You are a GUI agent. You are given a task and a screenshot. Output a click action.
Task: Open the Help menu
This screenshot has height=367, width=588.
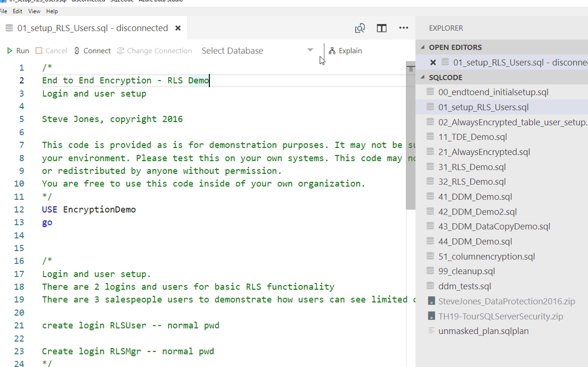(52, 11)
